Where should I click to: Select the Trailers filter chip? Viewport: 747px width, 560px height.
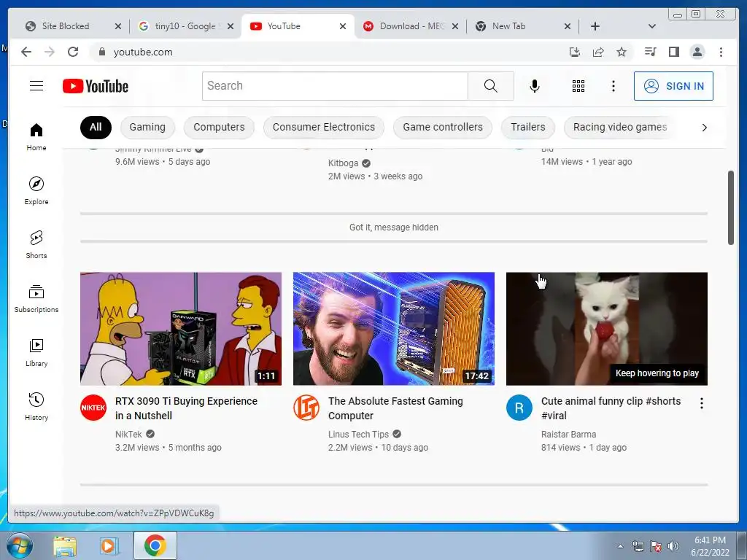point(528,127)
